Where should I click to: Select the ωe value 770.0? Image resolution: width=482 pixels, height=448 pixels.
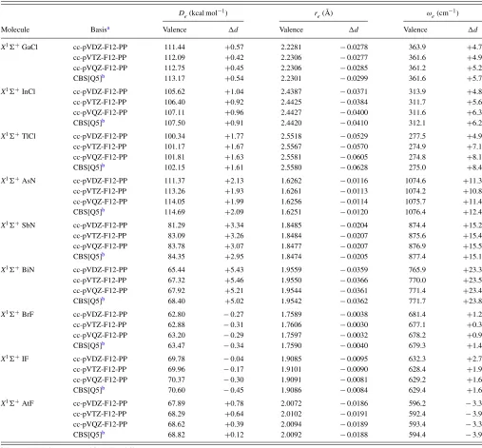(417, 281)
